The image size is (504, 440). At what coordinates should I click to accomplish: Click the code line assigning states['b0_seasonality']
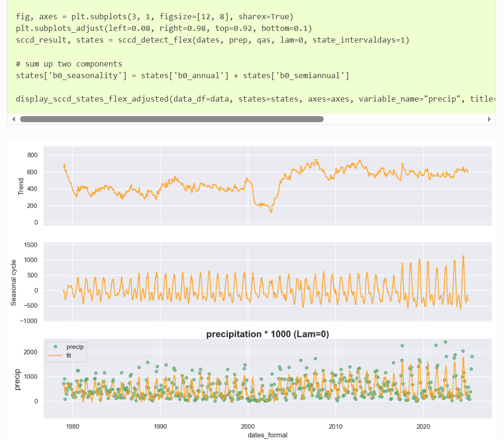pos(182,76)
